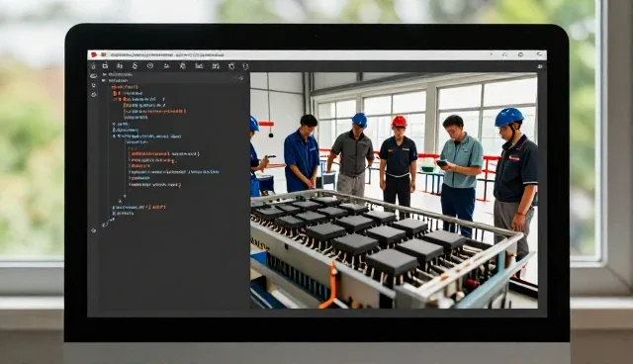
Task: Click the shield-shaped icon in the toolbar
Action: (x=245, y=66)
